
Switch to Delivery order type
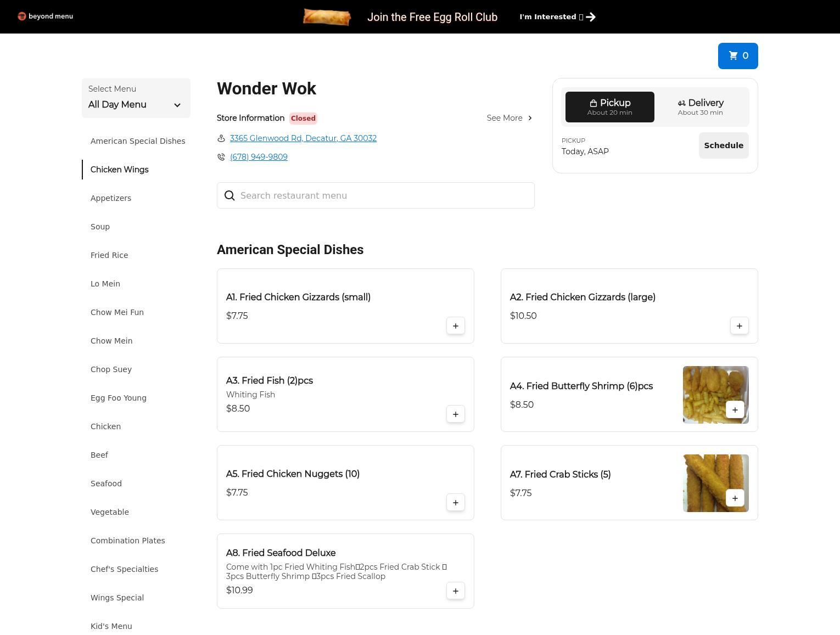[700, 107]
